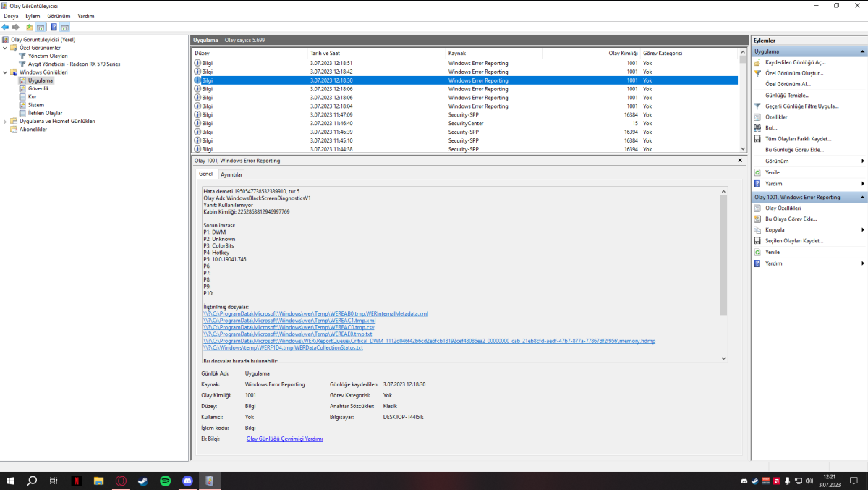Select the event logged at 12:18:51
Viewport: 868px width, 490px height.
point(465,63)
